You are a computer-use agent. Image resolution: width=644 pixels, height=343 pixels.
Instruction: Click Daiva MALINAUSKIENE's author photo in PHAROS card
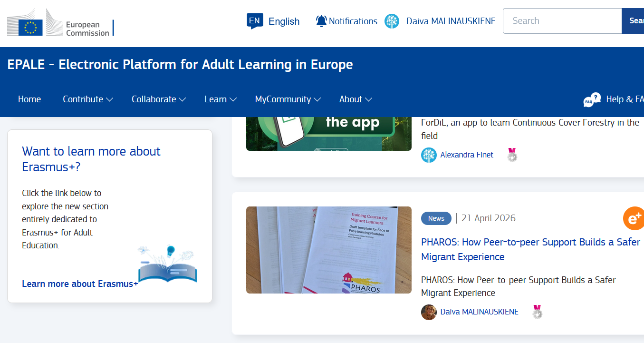pos(429,312)
